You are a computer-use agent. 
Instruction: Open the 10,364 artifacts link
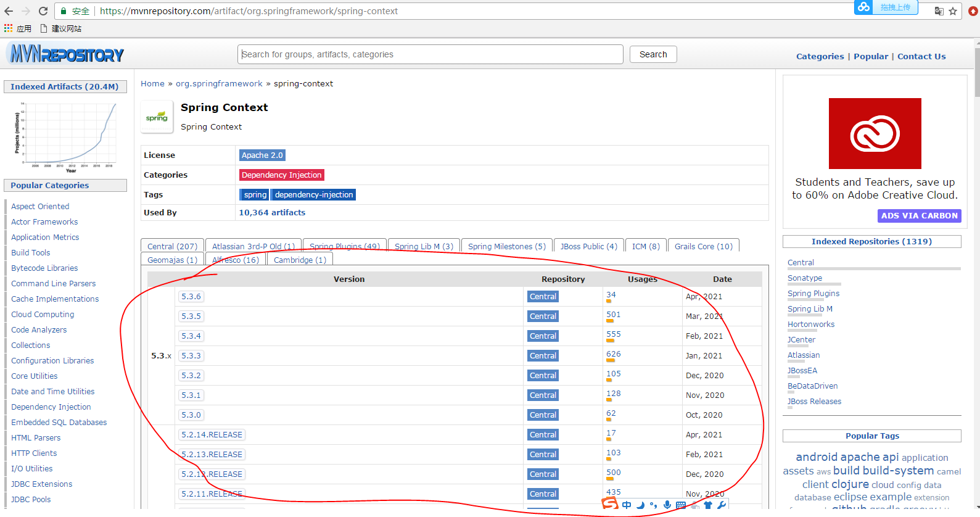(272, 212)
